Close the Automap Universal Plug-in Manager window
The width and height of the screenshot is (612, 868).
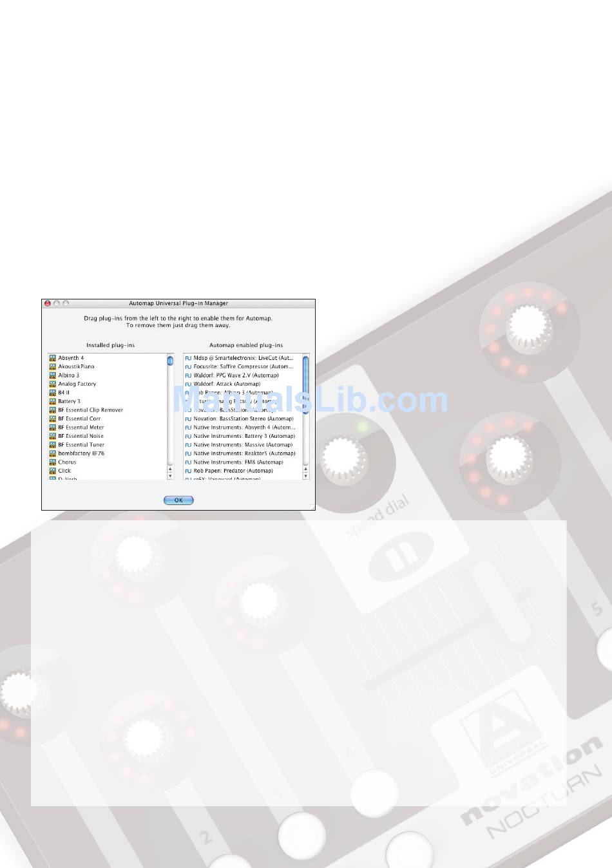click(47, 303)
